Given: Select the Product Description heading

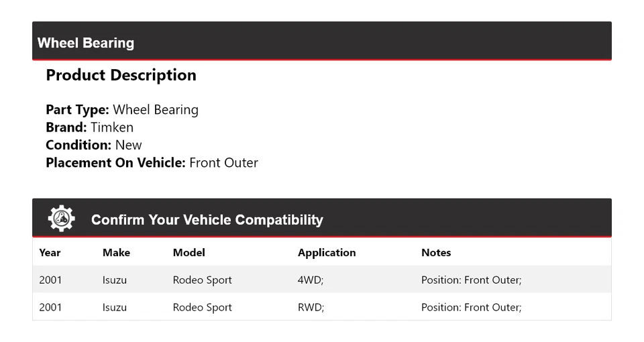Looking at the screenshot, I should 121,75.
